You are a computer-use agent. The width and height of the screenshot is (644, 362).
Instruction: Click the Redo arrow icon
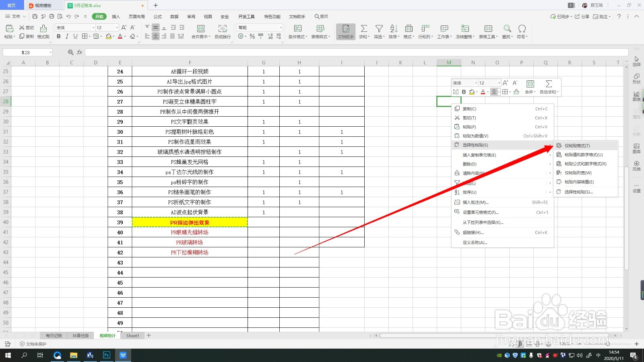[x=76, y=16]
